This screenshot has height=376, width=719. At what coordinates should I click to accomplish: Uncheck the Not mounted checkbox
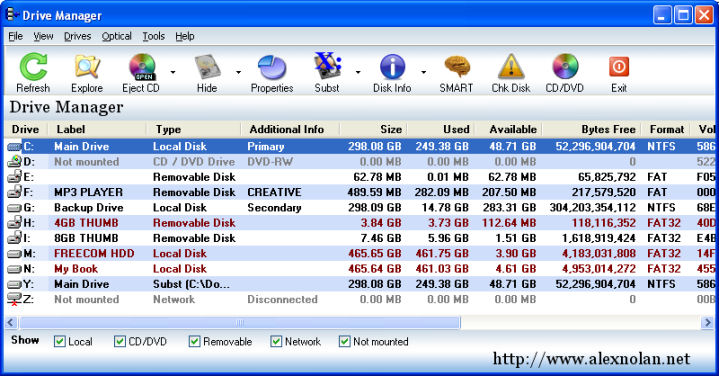coord(344,341)
